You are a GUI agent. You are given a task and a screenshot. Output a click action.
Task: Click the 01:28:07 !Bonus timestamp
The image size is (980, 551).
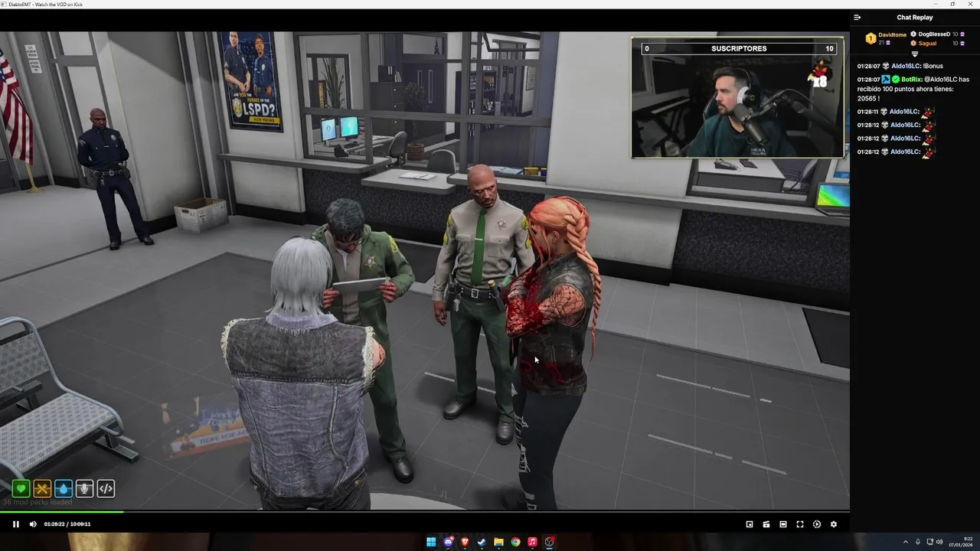pyautogui.click(x=868, y=67)
